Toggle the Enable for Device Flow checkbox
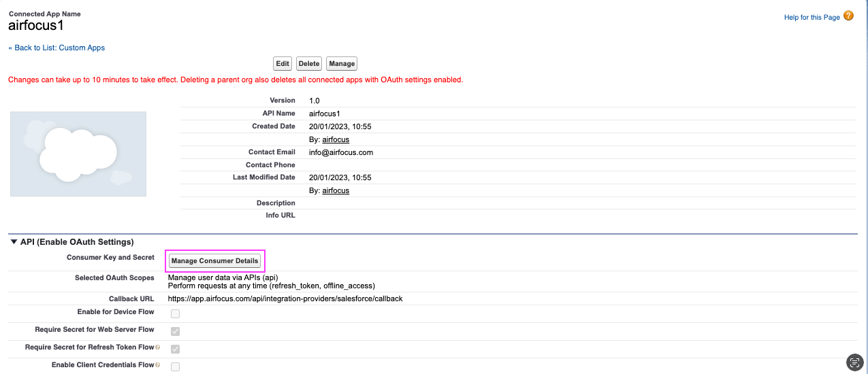This screenshot has width=868, height=374. 176,313
